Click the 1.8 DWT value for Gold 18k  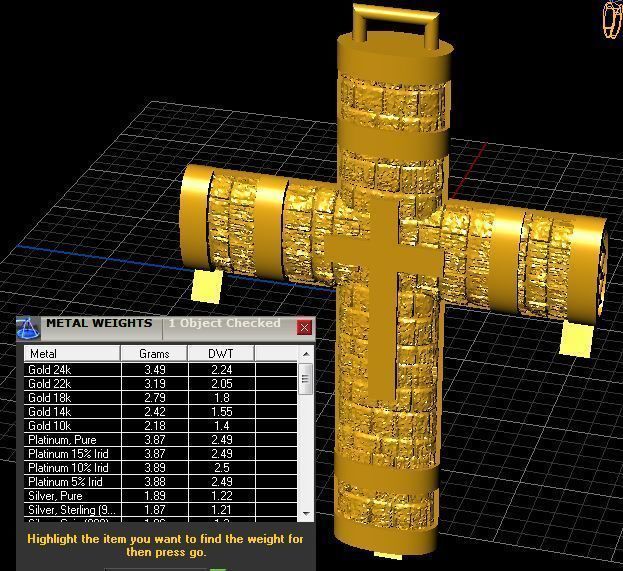point(221,398)
